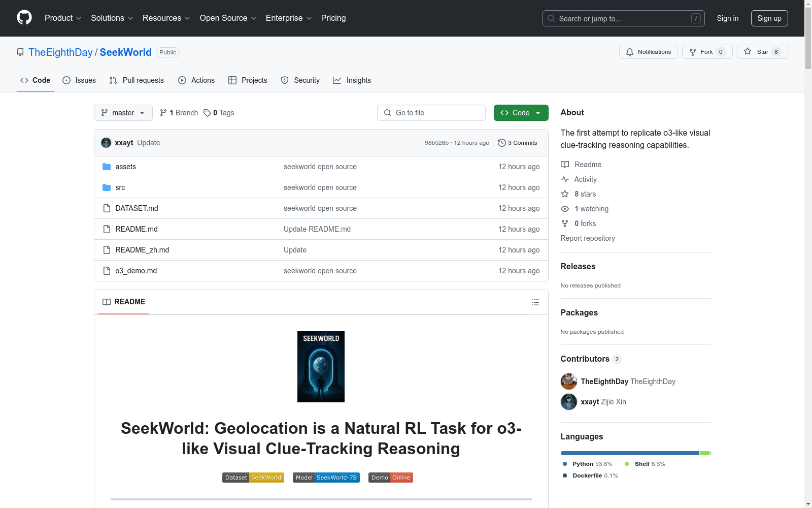Click the search magnifier icon in header
Viewport: 812px width, 508px height.
pyautogui.click(x=551, y=18)
